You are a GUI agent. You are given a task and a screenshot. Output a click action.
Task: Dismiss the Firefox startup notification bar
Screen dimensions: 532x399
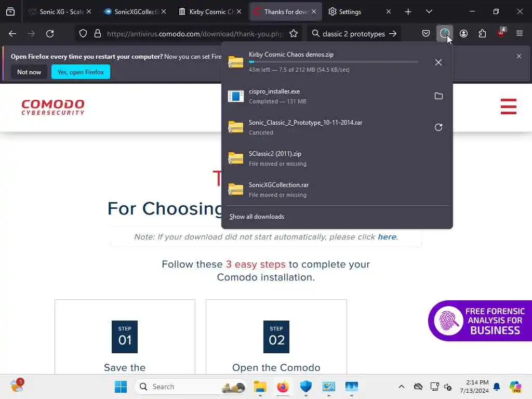point(519,56)
